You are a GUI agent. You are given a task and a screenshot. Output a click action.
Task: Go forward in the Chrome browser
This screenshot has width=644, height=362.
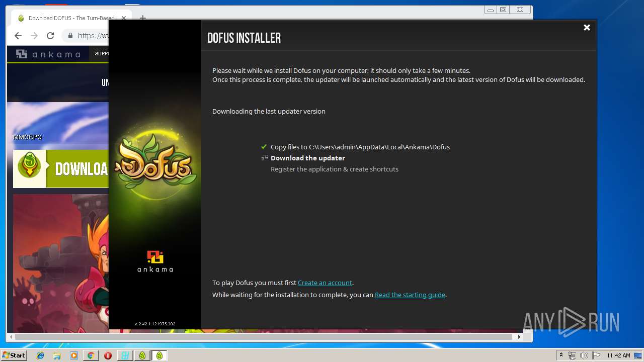click(34, 36)
